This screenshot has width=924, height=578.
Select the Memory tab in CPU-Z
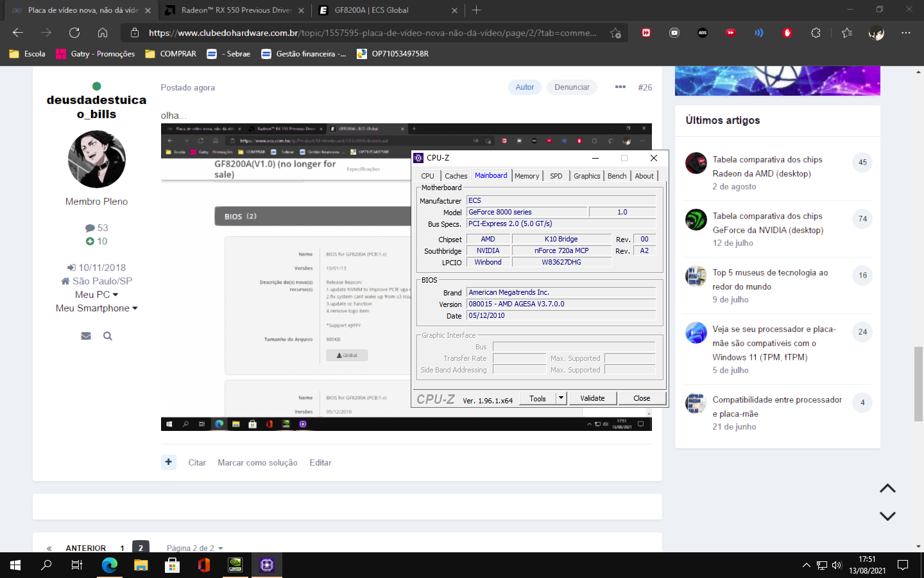point(527,176)
